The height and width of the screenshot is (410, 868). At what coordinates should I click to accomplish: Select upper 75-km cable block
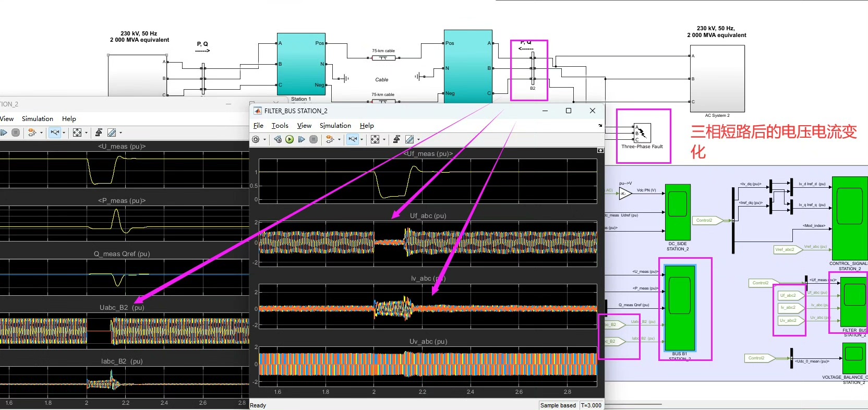(383, 58)
